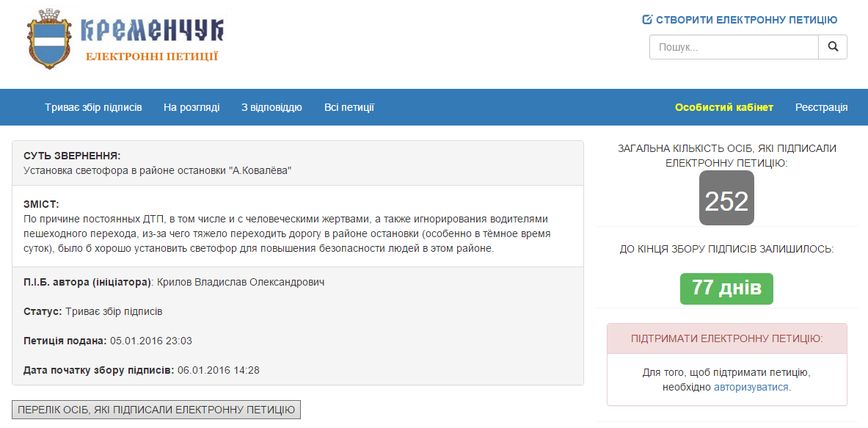Show Перелік осіб, які підписали петицію
Viewport: 868px width, 428px height.
pos(156,410)
